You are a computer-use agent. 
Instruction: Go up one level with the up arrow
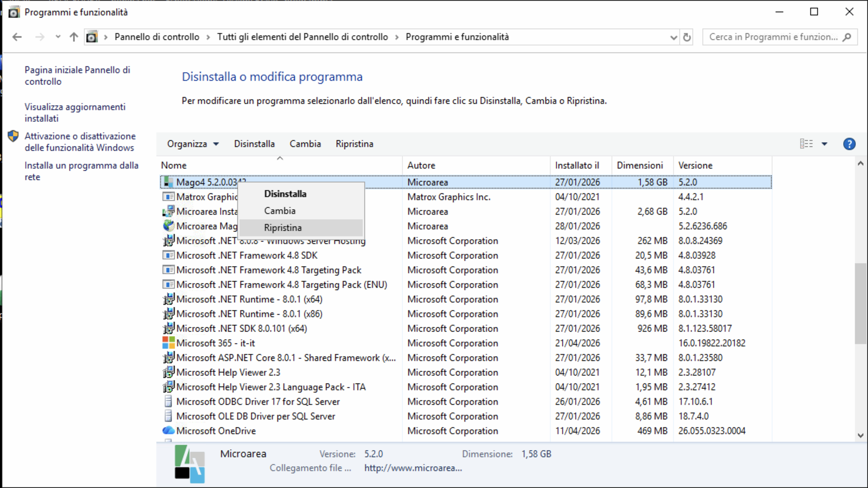(74, 37)
